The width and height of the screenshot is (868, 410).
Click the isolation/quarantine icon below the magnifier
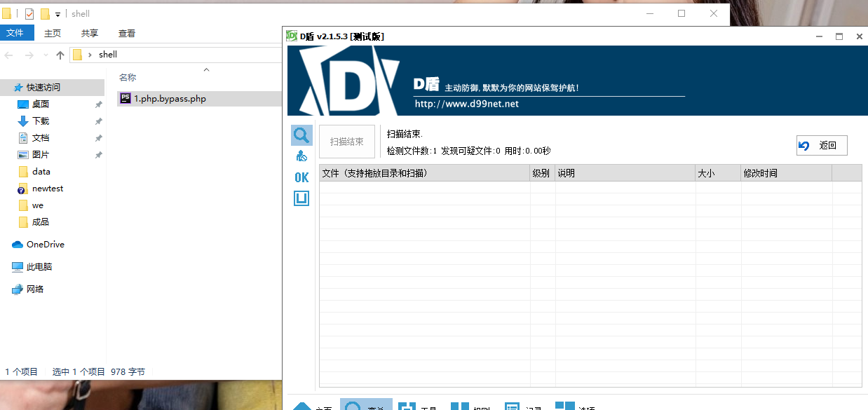301,156
